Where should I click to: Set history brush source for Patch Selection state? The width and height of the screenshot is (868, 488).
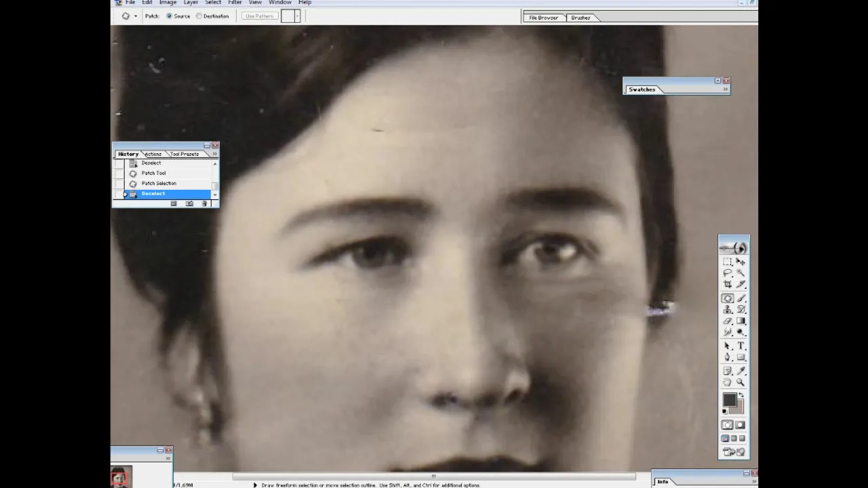(x=119, y=184)
